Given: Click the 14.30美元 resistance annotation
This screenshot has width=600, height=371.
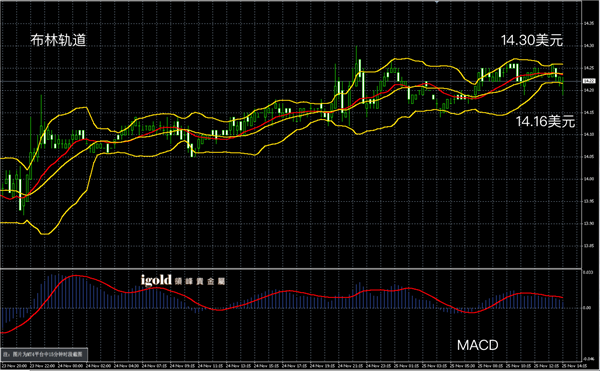Looking at the screenshot, I should coord(532,40).
